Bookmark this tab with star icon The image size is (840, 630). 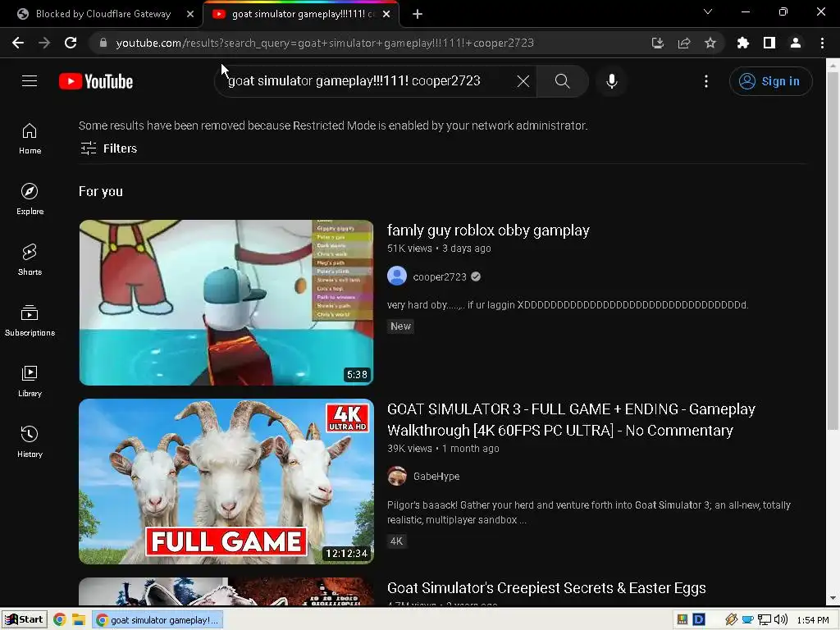pos(710,43)
